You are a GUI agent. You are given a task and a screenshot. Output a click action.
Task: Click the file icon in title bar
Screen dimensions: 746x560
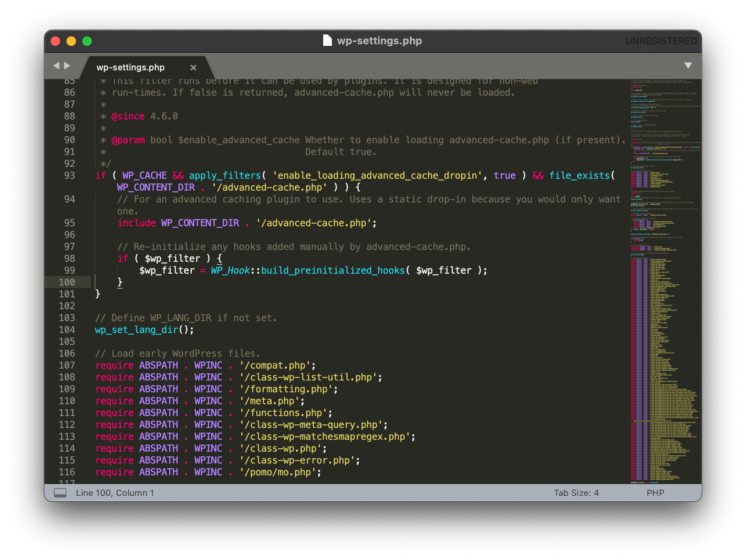(x=327, y=41)
